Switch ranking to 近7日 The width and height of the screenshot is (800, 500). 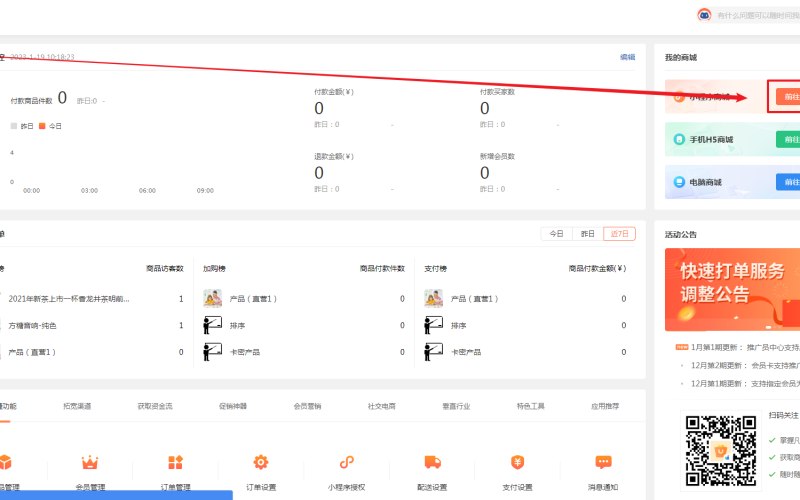pos(619,234)
